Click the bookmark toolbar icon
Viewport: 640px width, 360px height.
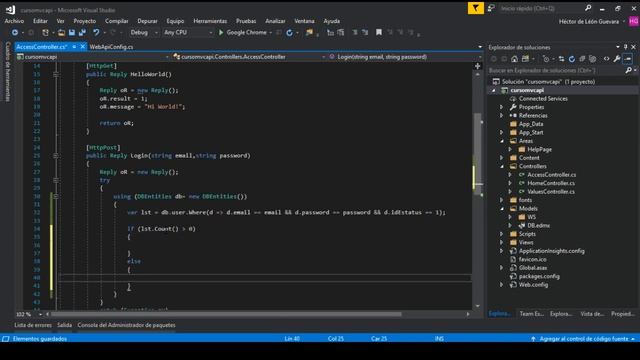point(379,33)
